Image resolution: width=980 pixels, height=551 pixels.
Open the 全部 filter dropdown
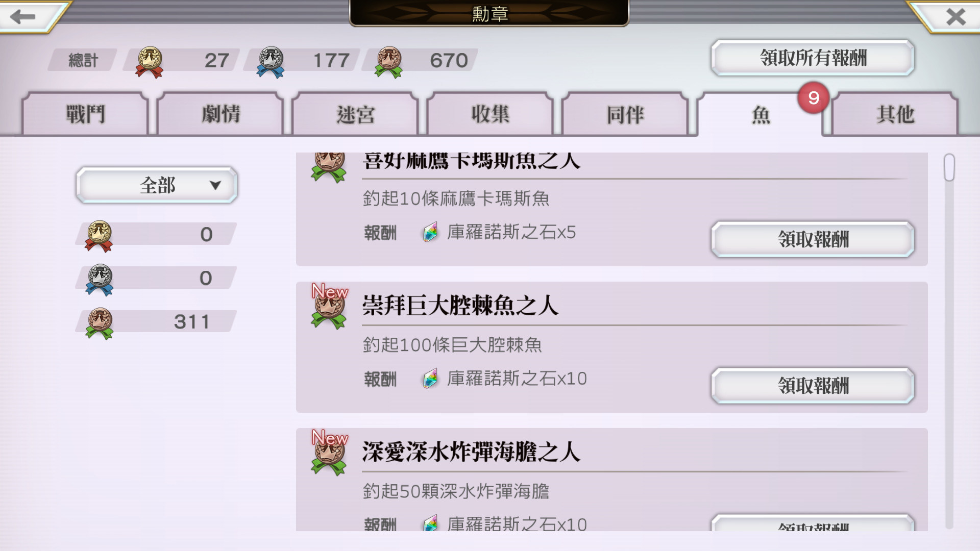click(157, 185)
